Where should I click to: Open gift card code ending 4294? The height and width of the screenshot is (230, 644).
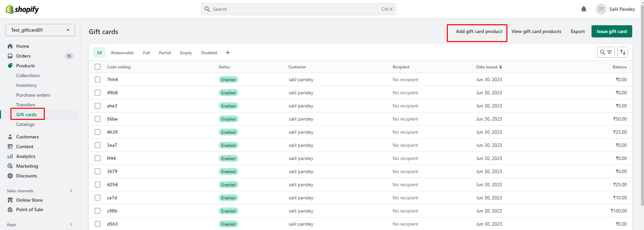(112, 185)
